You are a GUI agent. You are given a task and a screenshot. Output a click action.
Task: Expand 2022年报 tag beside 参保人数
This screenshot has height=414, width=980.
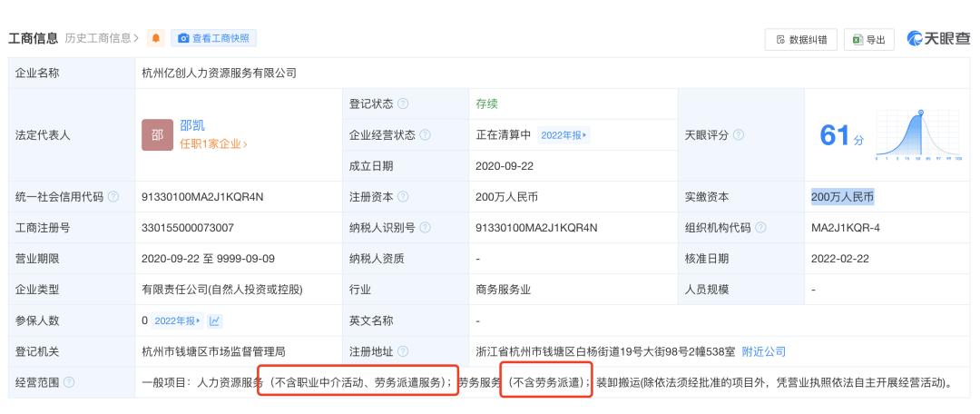coord(178,320)
